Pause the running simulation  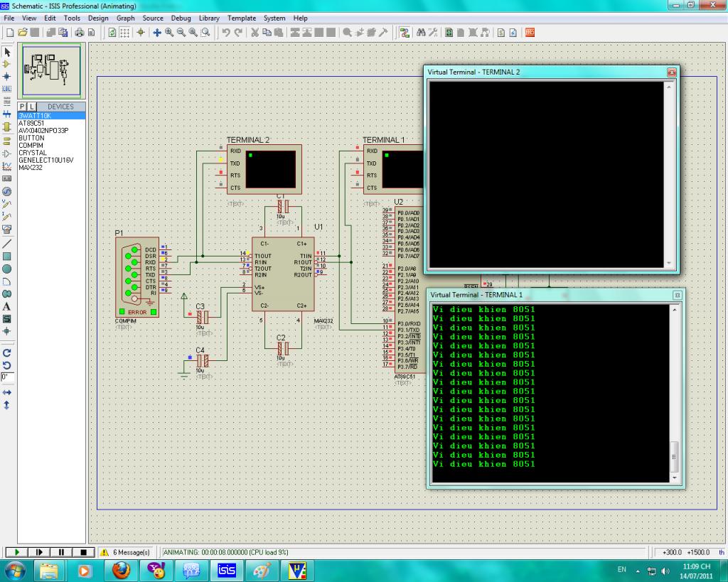[x=62, y=552]
